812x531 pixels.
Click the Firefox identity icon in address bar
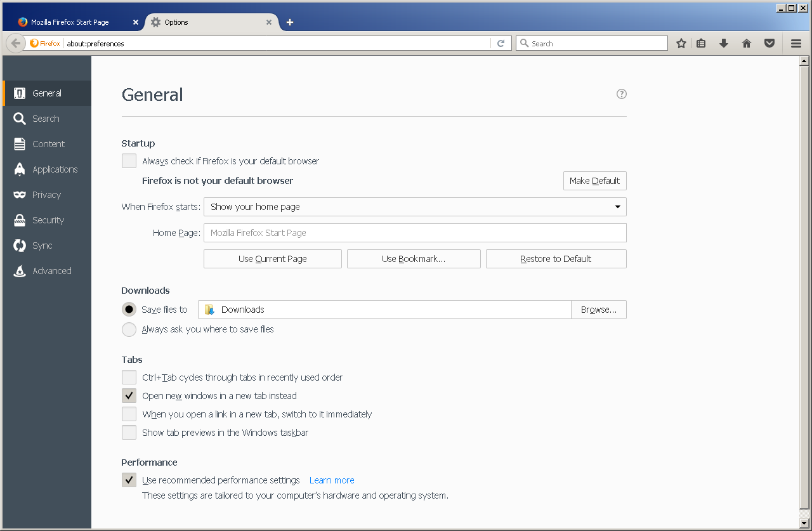(34, 43)
